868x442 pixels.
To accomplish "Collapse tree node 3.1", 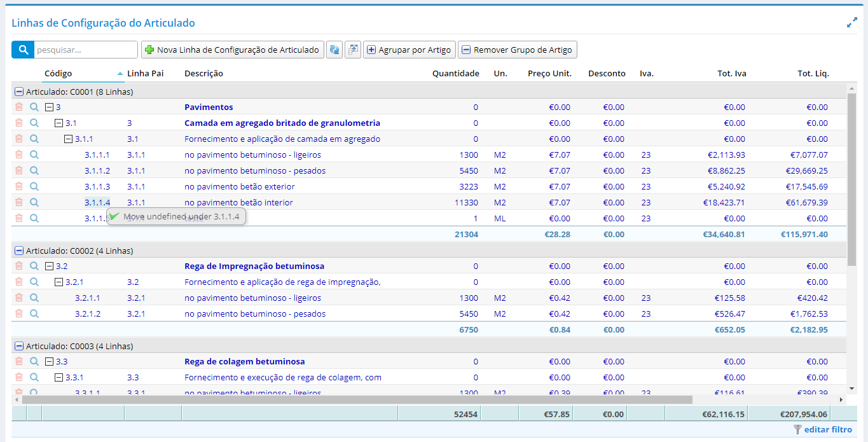I will click(x=59, y=123).
